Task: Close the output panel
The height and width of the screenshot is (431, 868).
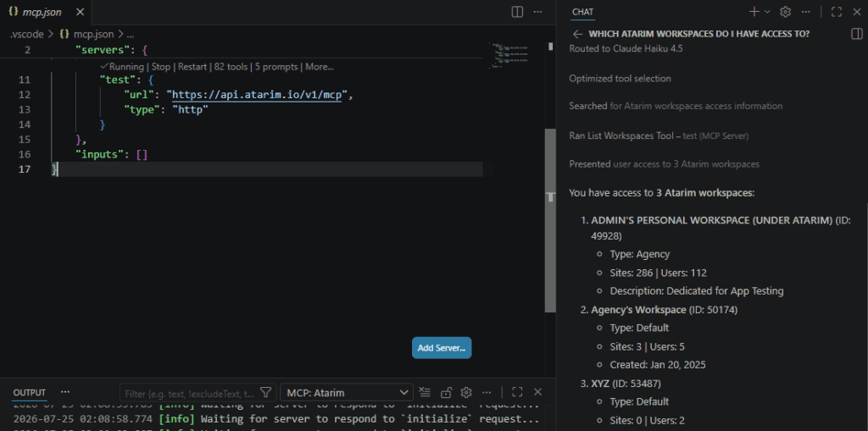Action: [537, 392]
